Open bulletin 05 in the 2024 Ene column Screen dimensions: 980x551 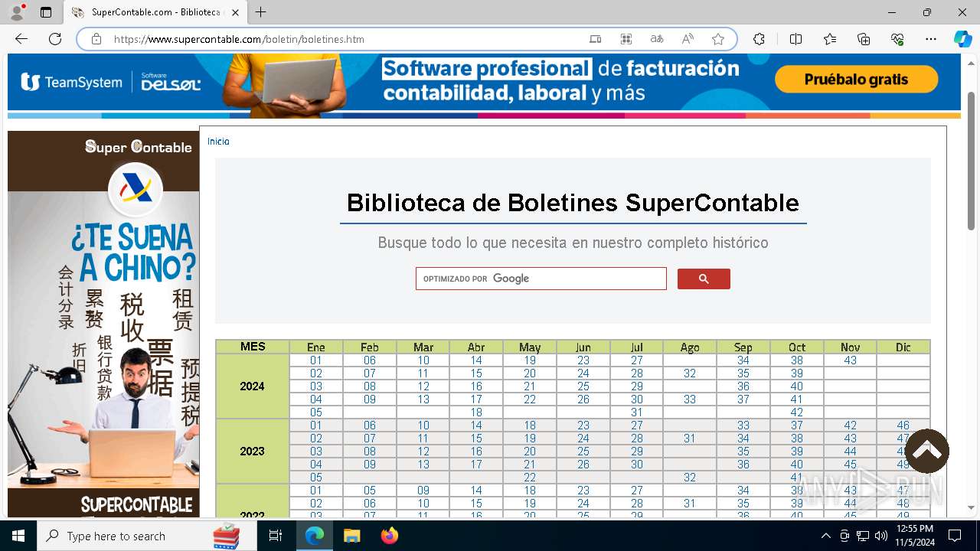coord(316,412)
